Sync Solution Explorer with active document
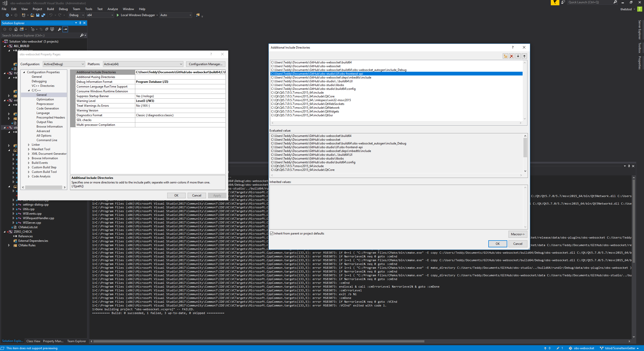 41,29
